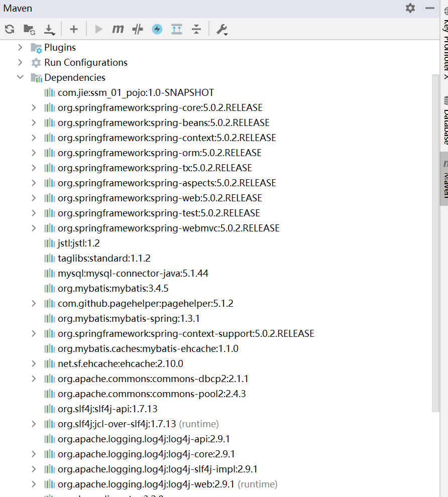Download sources and documentation icon
This screenshot has height=497, width=448.
point(49,30)
